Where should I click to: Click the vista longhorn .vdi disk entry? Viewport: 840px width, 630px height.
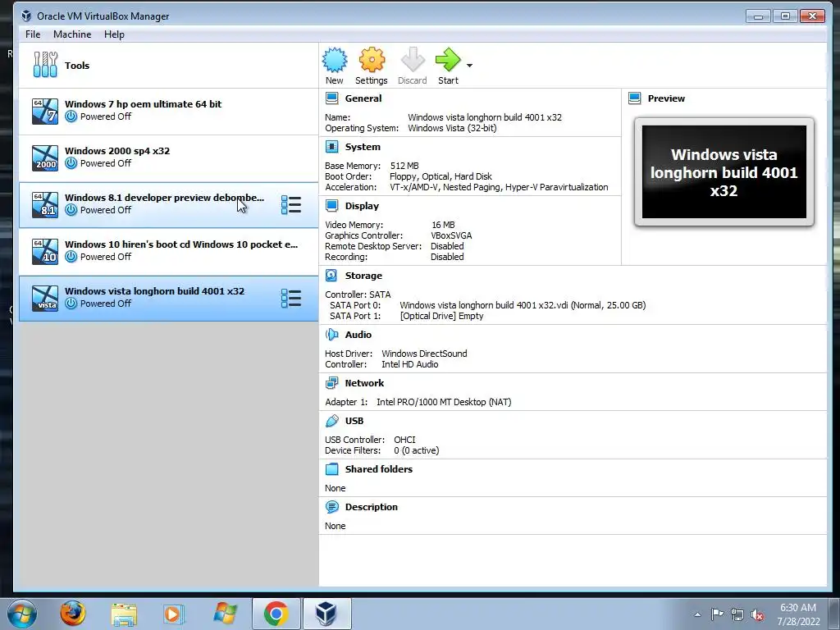(x=523, y=305)
